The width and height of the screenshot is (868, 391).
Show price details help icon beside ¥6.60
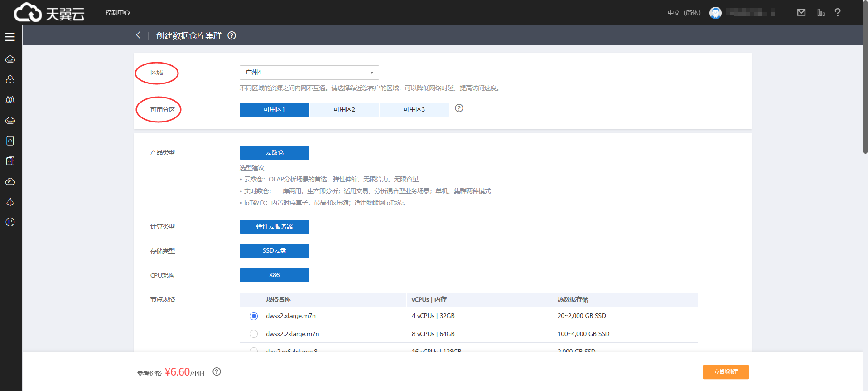[217, 371]
